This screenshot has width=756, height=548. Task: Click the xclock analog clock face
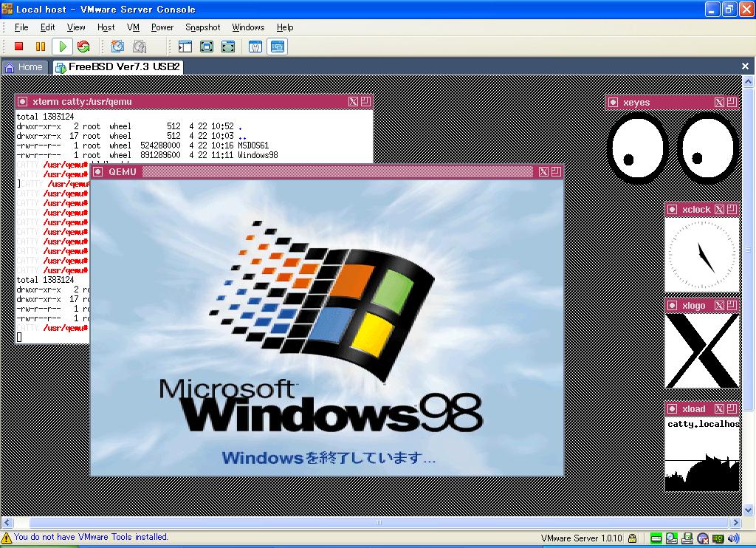702,255
